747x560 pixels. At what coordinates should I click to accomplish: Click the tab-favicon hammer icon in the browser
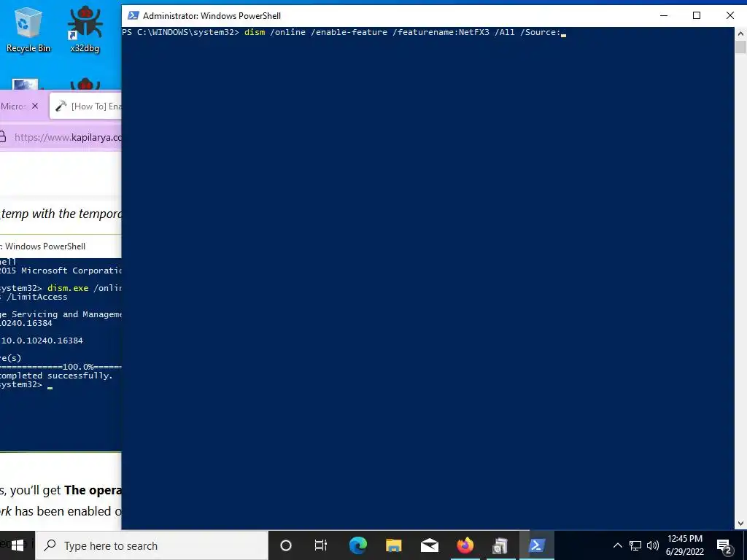click(x=61, y=106)
